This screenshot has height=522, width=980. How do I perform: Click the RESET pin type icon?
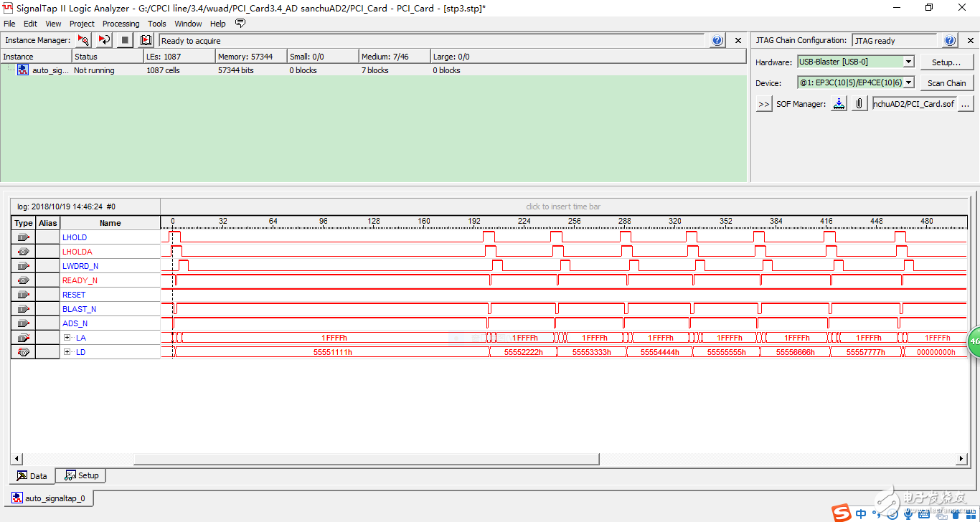[x=24, y=295]
